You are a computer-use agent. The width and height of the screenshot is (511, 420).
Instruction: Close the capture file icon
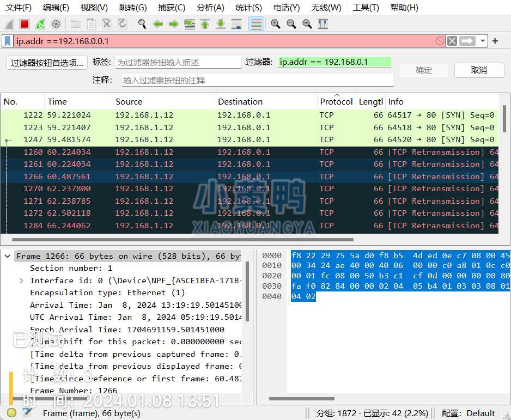coord(107,24)
